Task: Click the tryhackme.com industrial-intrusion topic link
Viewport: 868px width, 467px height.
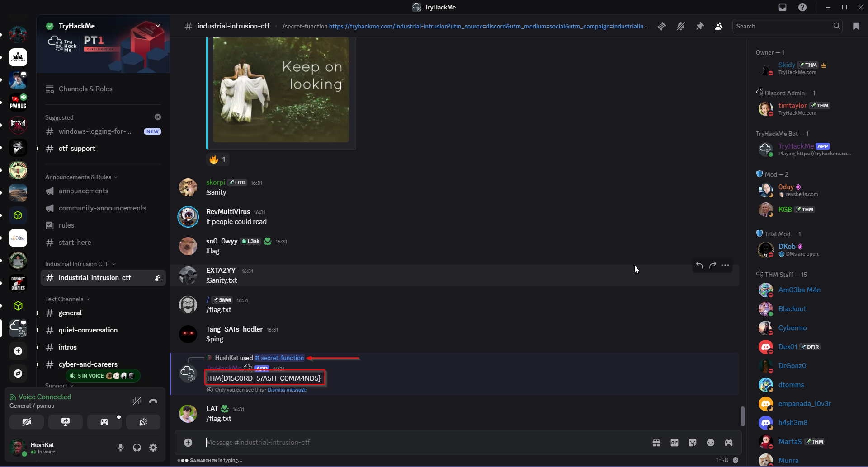Action: tap(488, 26)
